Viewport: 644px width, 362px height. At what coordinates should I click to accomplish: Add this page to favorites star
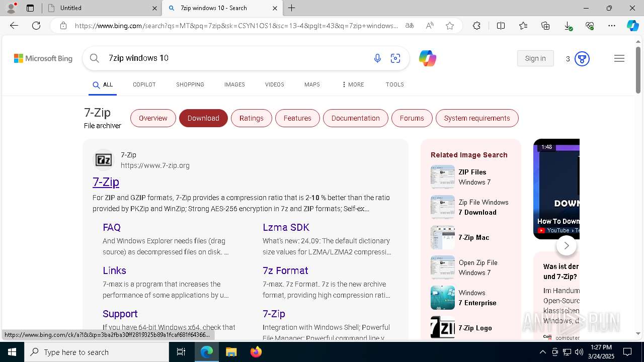point(450,26)
